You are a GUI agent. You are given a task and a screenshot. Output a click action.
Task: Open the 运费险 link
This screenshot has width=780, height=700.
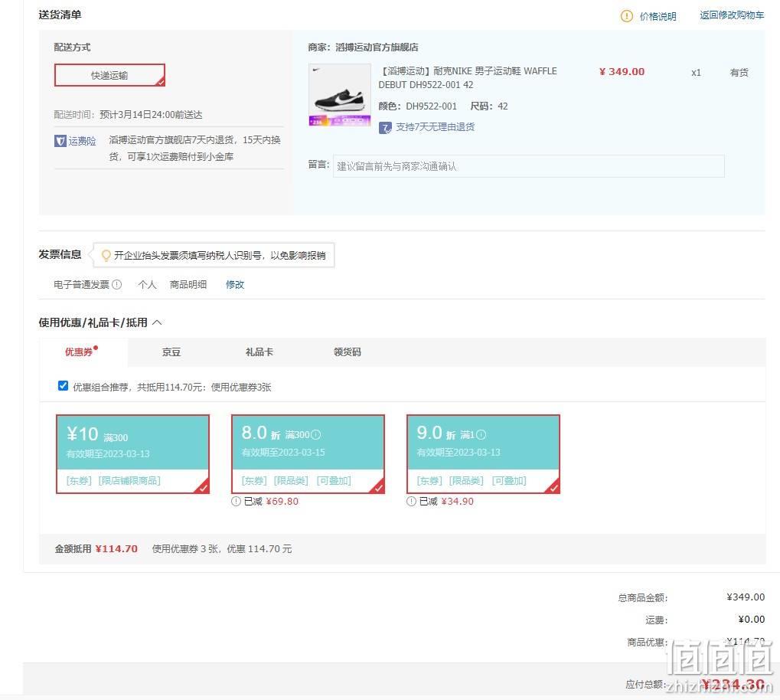point(82,141)
